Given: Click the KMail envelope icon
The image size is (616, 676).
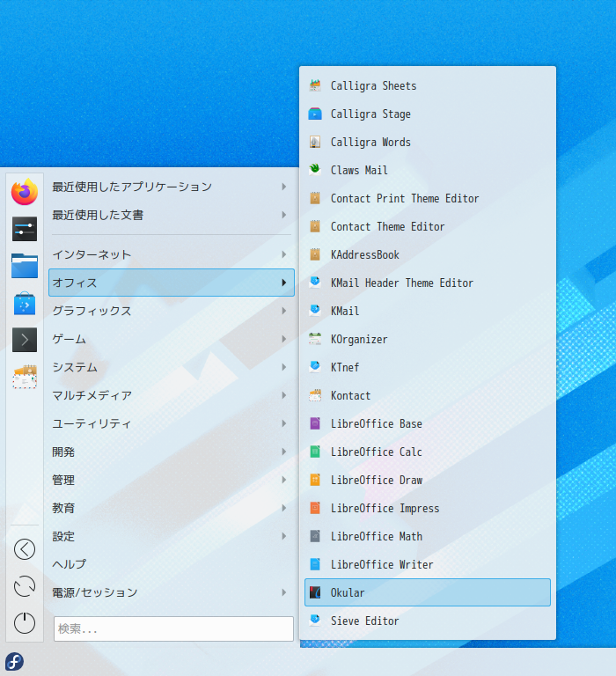Looking at the screenshot, I should point(315,311).
